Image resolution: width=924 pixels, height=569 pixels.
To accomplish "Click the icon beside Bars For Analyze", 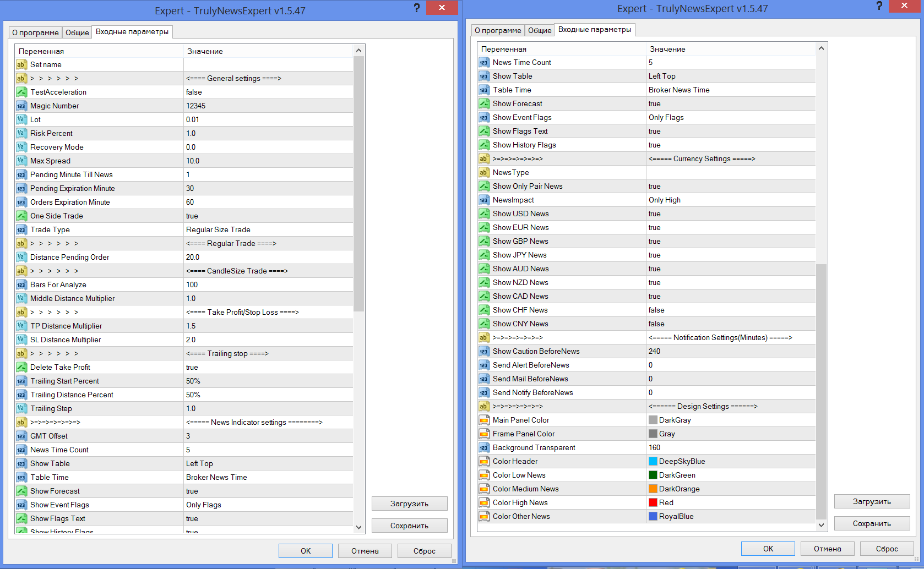I will (x=21, y=284).
